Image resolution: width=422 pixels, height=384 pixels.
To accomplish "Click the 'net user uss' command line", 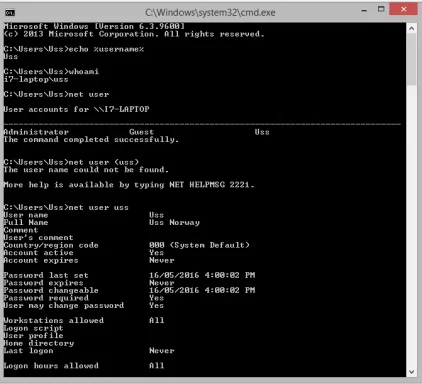I will pyautogui.click(x=66, y=207).
